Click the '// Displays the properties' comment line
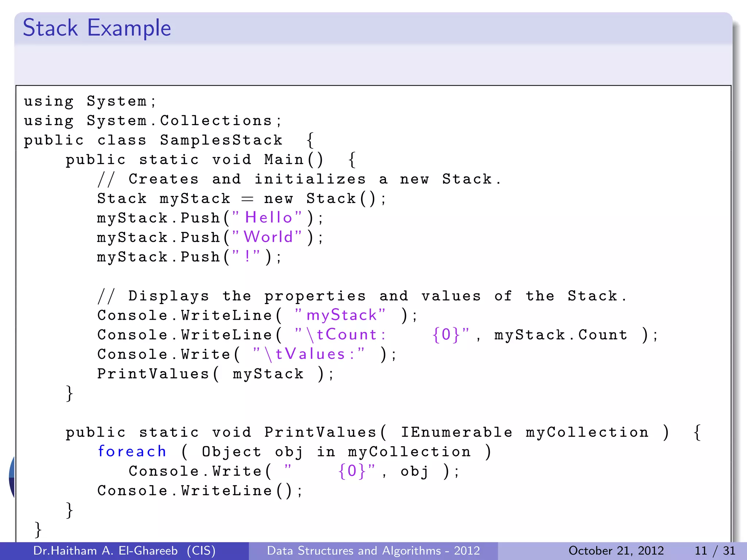Screen dimensions: 747x560 362,296
